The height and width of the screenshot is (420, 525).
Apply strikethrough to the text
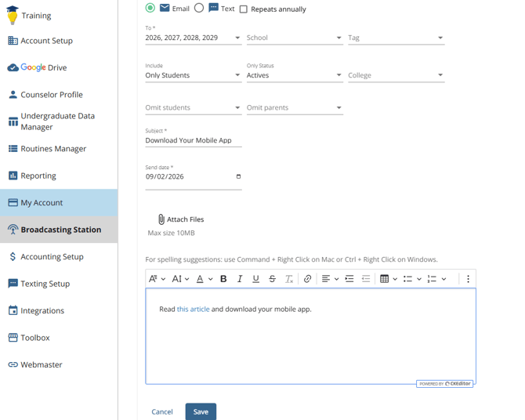coord(272,279)
